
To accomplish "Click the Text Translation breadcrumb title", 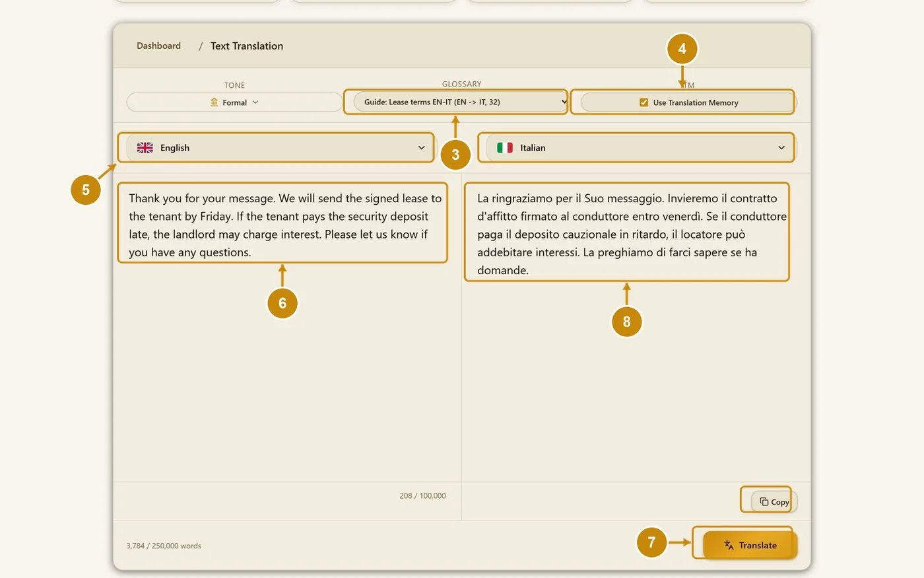I will [x=247, y=46].
